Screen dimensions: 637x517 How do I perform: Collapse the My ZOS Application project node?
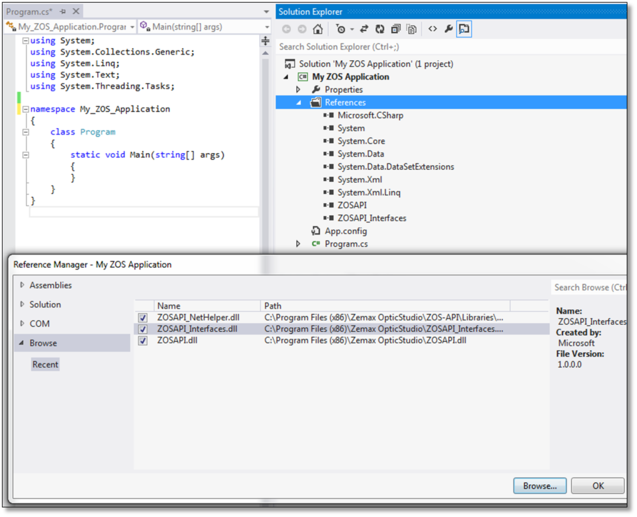pyautogui.click(x=286, y=77)
